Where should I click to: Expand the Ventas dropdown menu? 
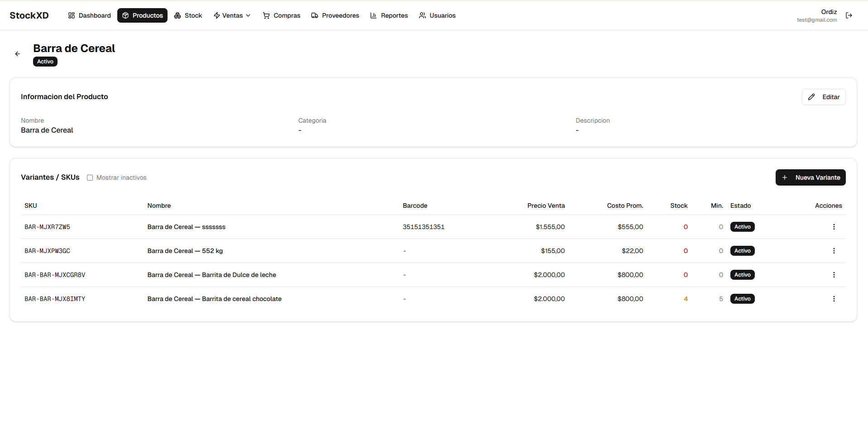tap(232, 15)
